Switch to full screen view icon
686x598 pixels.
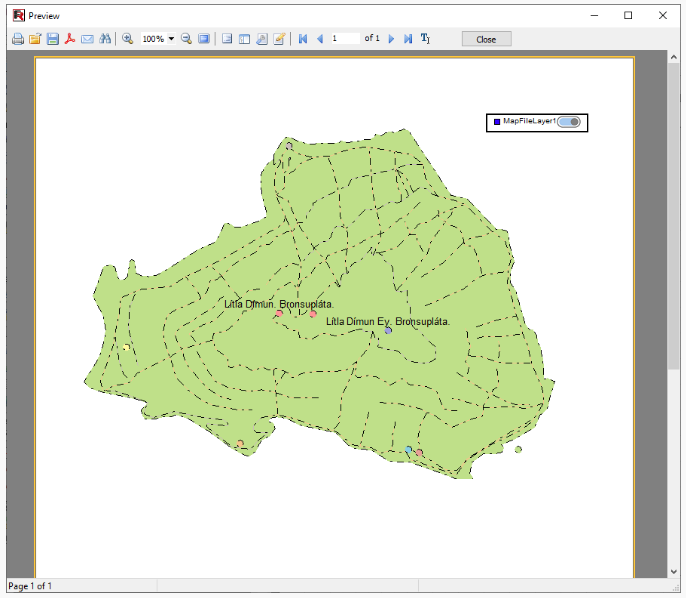(204, 39)
